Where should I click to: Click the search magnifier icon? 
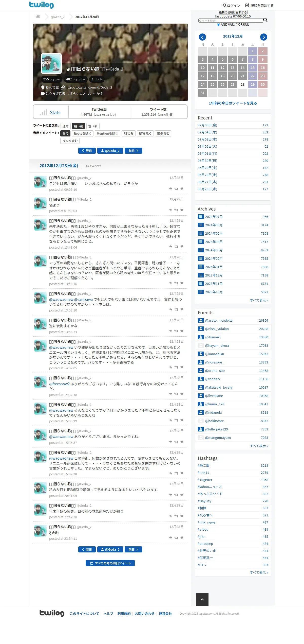pos(265,20)
